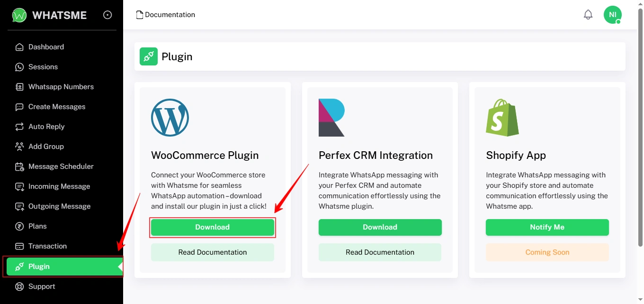Image resolution: width=644 pixels, height=304 pixels.
Task: Click the Perfex CRM logo
Action: [331, 118]
